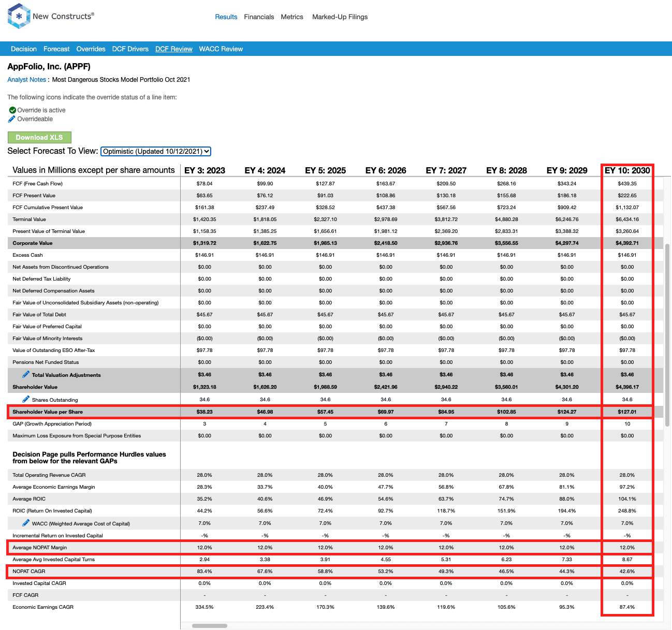This screenshot has width=672, height=630.
Task: Click the New Constructs brand name
Action: pyautogui.click(x=63, y=16)
